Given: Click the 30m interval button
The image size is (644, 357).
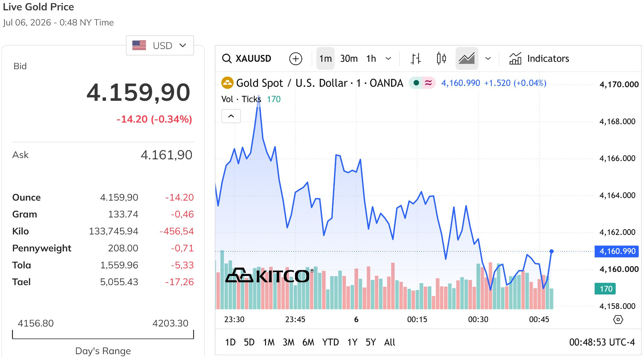Looking at the screenshot, I should [x=349, y=58].
